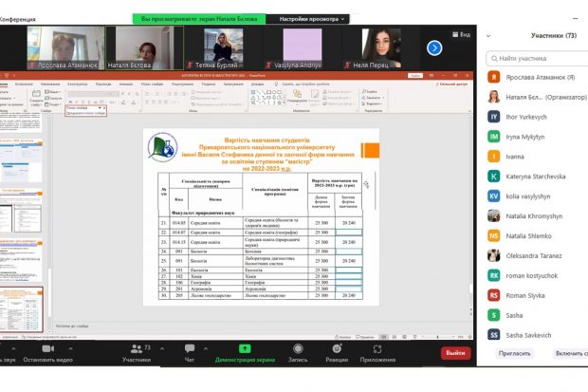Leave the meeting with Выйти button
Screen dimensions: 588x392
pos(455,353)
